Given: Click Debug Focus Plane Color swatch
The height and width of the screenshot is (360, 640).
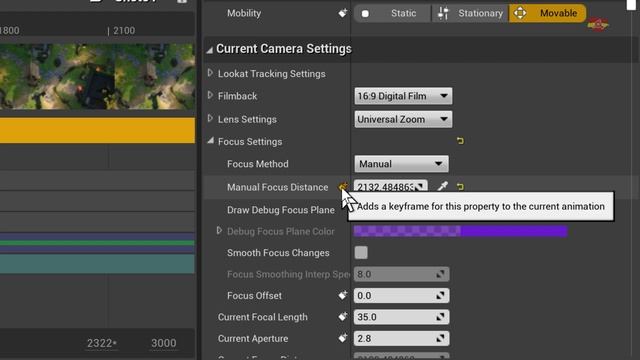Looking at the screenshot, I should [x=460, y=231].
